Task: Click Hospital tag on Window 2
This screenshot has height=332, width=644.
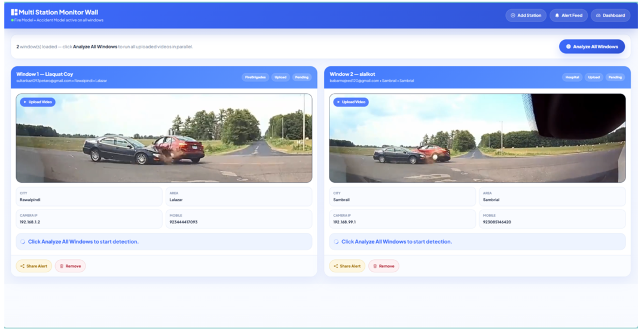Action: pyautogui.click(x=572, y=77)
